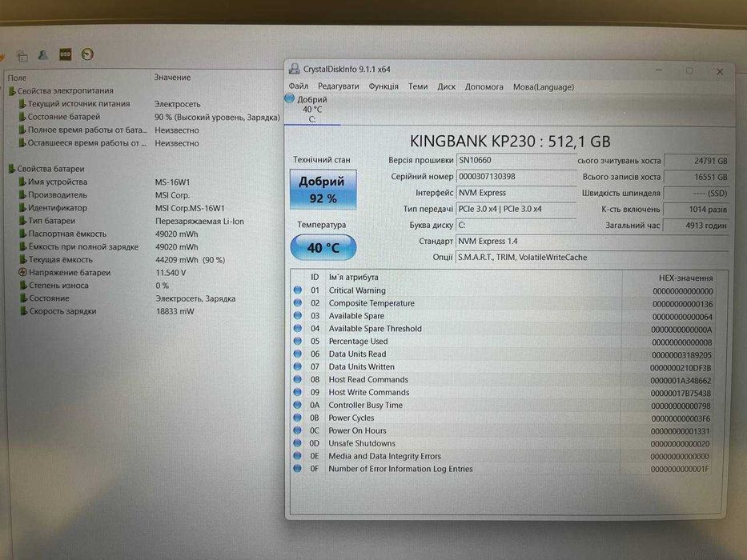Click status dot of Percentage Used row
The width and height of the screenshot is (747, 560).
(298, 342)
